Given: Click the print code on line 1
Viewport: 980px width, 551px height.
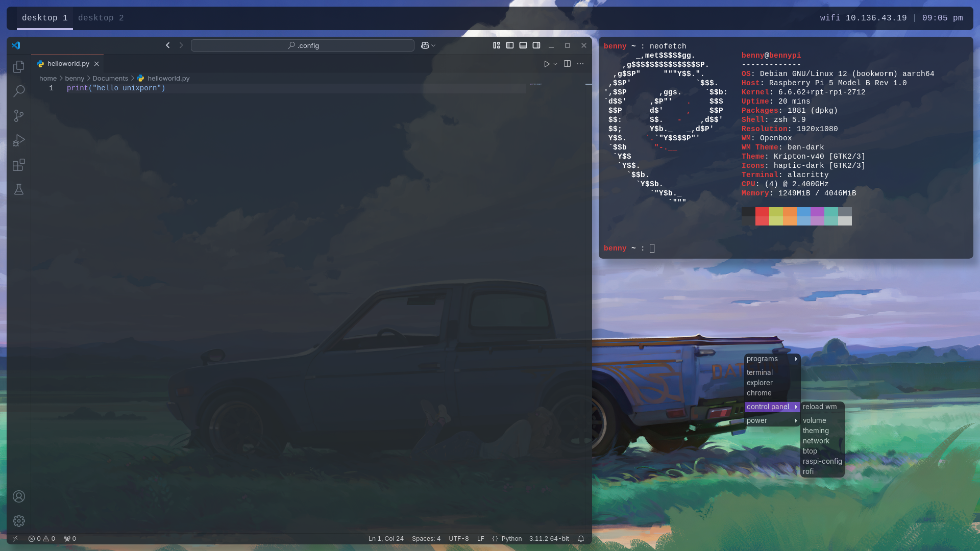Looking at the screenshot, I should (116, 88).
